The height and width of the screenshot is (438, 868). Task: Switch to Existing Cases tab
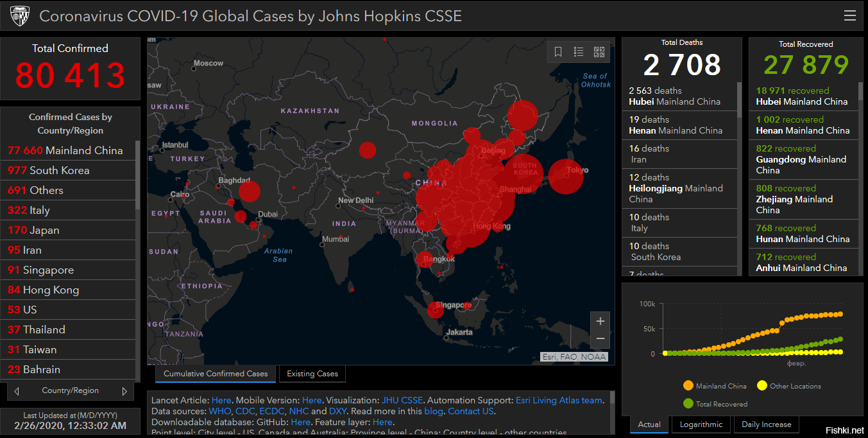click(312, 374)
